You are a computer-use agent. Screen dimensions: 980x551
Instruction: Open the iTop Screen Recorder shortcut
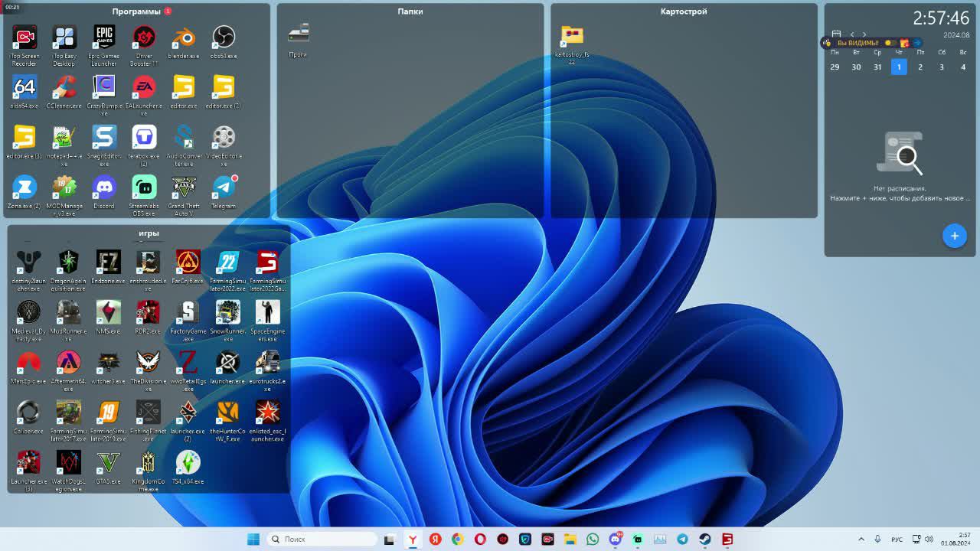[24, 44]
